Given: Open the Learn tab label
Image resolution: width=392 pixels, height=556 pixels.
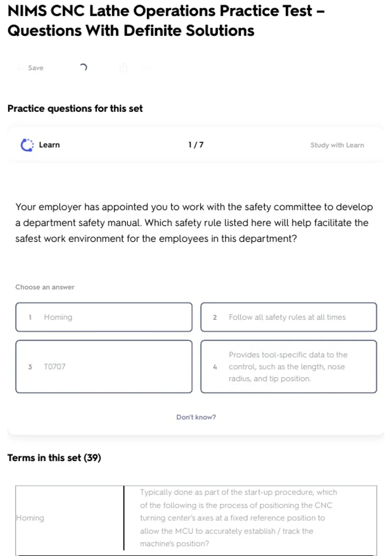Looking at the screenshot, I should (x=49, y=145).
